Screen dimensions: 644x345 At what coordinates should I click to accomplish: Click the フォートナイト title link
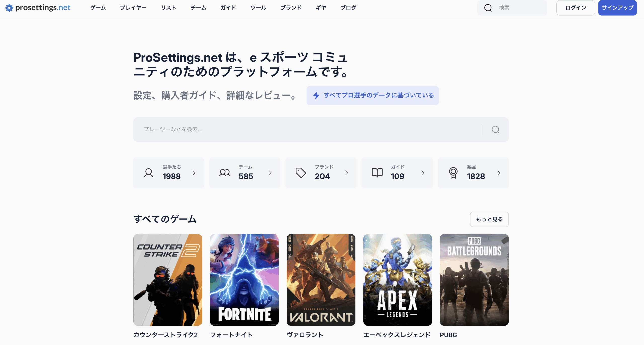(x=231, y=335)
